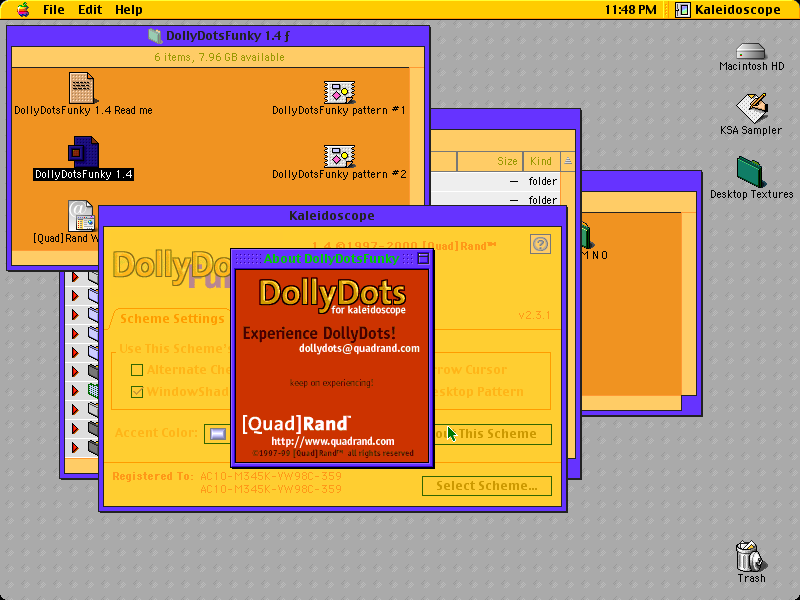Expand the bottommost disclosure triangle in list window
The height and width of the screenshot is (600, 800).
tap(76, 447)
